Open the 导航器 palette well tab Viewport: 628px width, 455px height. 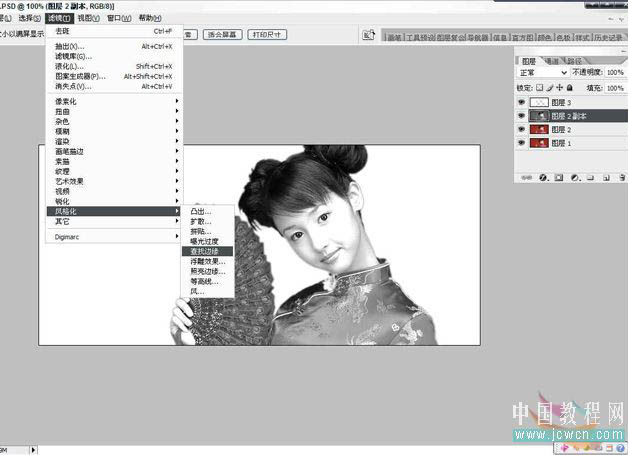[x=478, y=38]
